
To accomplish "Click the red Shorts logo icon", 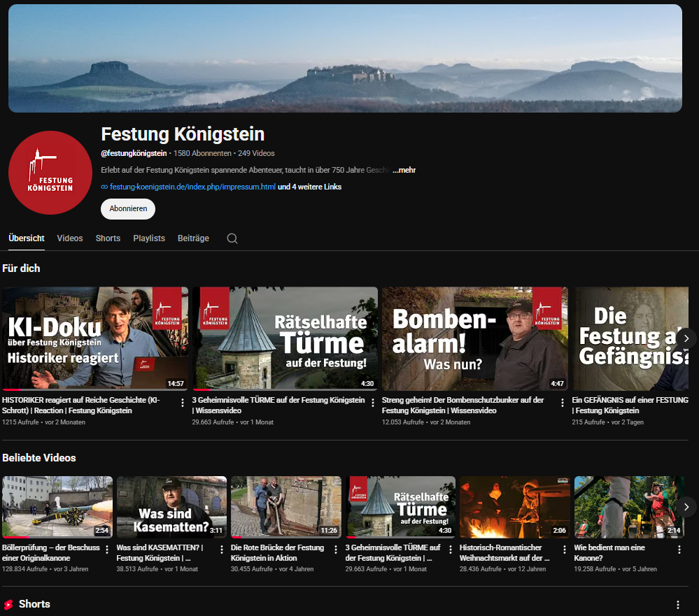I will [8, 604].
